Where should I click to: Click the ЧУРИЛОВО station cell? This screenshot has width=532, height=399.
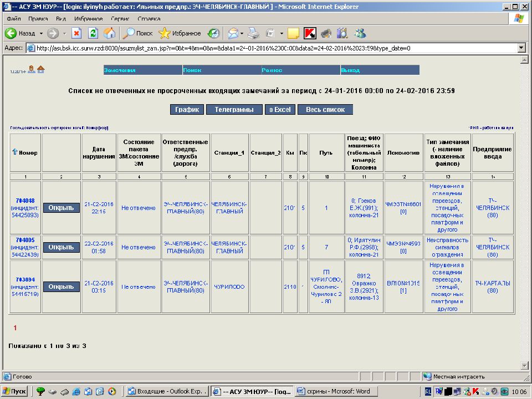[229, 287]
